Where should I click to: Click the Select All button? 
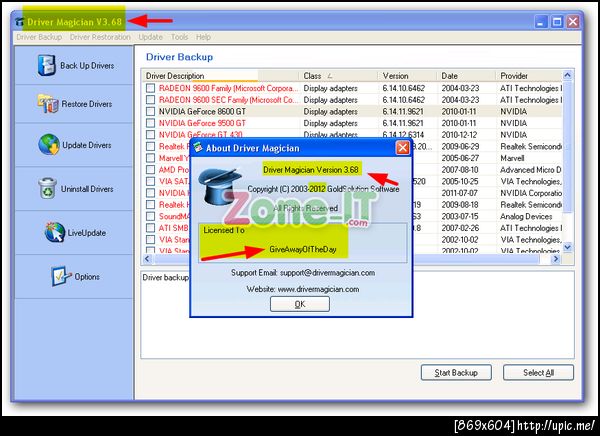point(538,372)
